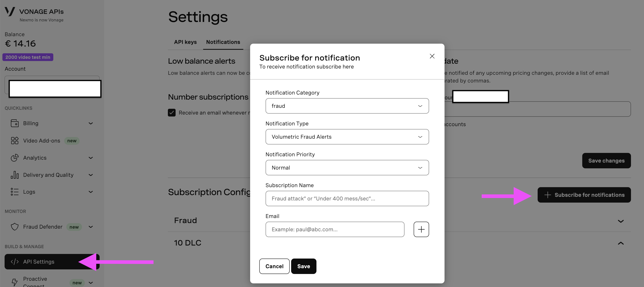The height and width of the screenshot is (287, 644).
Task: Open the Notification Type dropdown
Action: point(347,137)
